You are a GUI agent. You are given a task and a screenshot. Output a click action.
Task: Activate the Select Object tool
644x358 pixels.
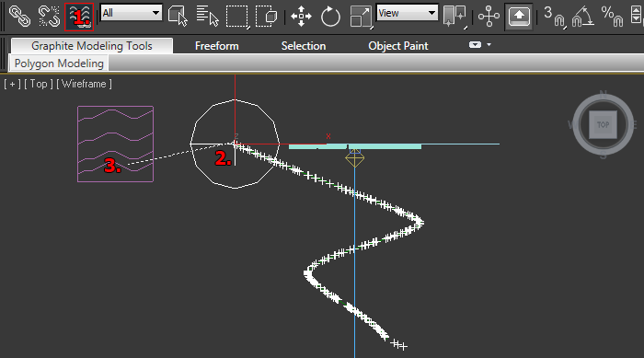pos(178,17)
